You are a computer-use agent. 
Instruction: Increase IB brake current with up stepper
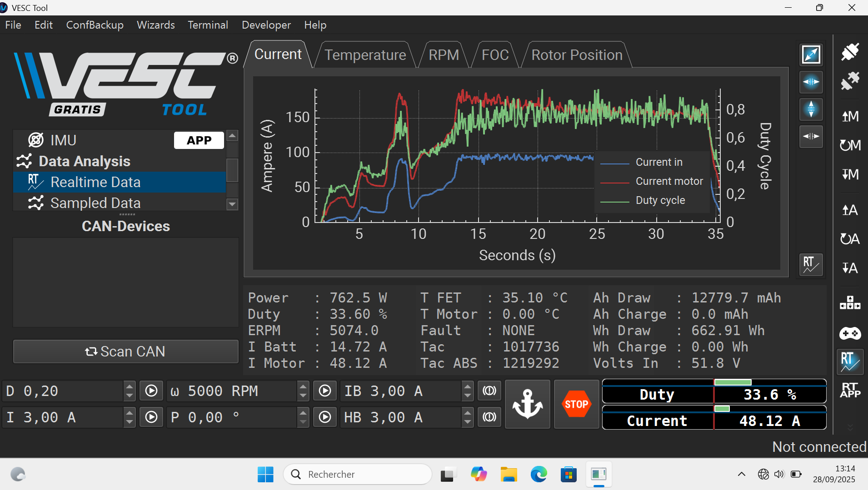468,386
